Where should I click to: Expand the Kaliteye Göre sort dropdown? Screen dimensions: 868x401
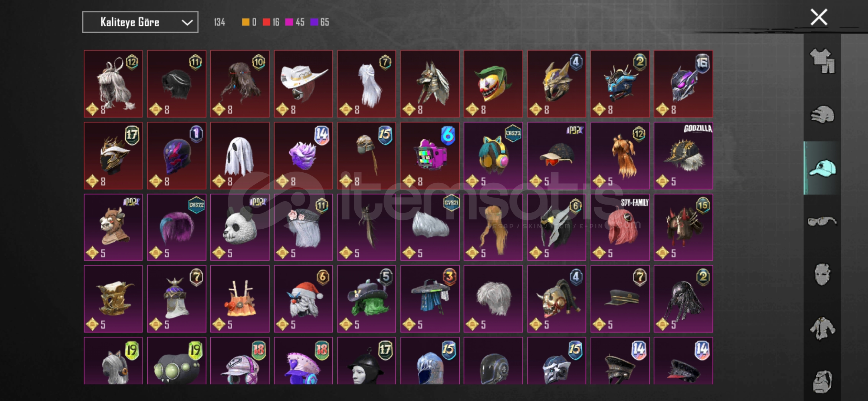pos(140,22)
